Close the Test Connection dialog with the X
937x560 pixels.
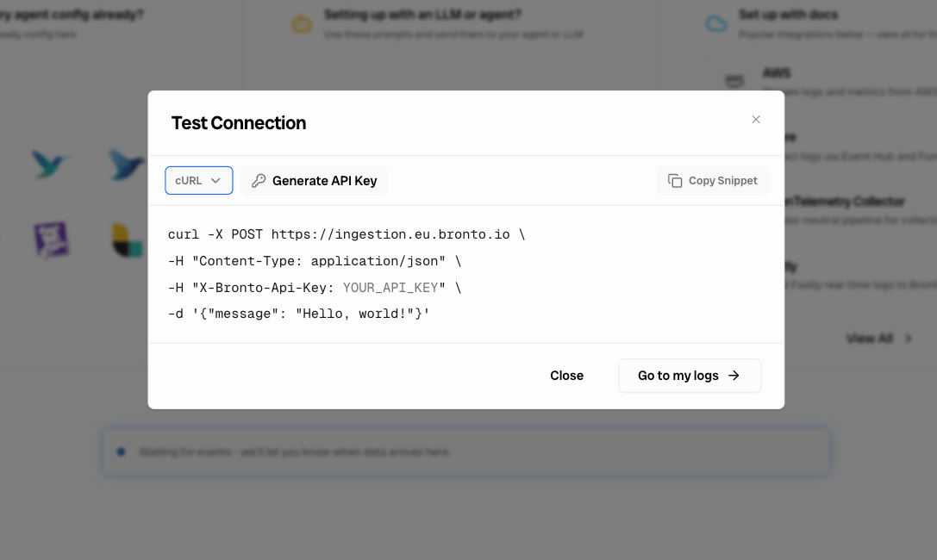(756, 120)
